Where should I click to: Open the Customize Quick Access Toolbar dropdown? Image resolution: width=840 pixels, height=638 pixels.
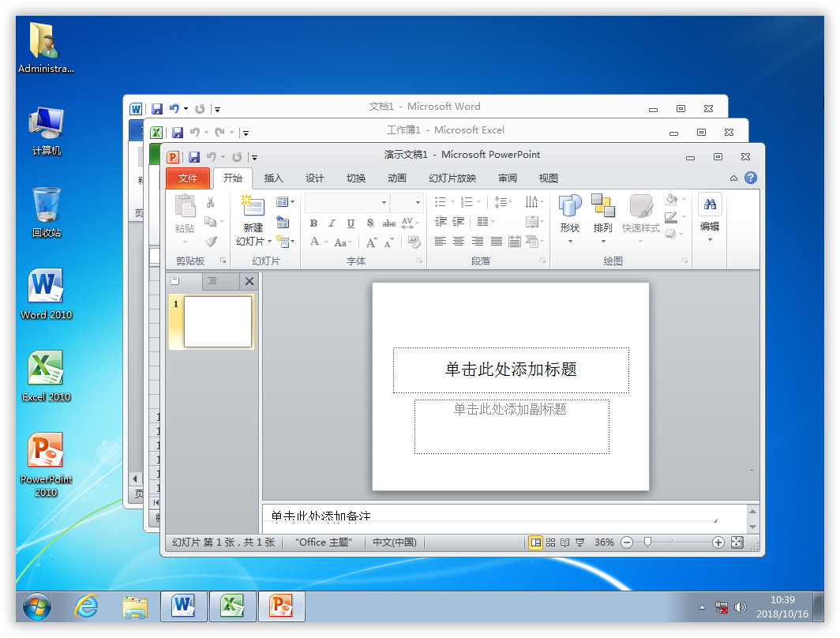254,157
